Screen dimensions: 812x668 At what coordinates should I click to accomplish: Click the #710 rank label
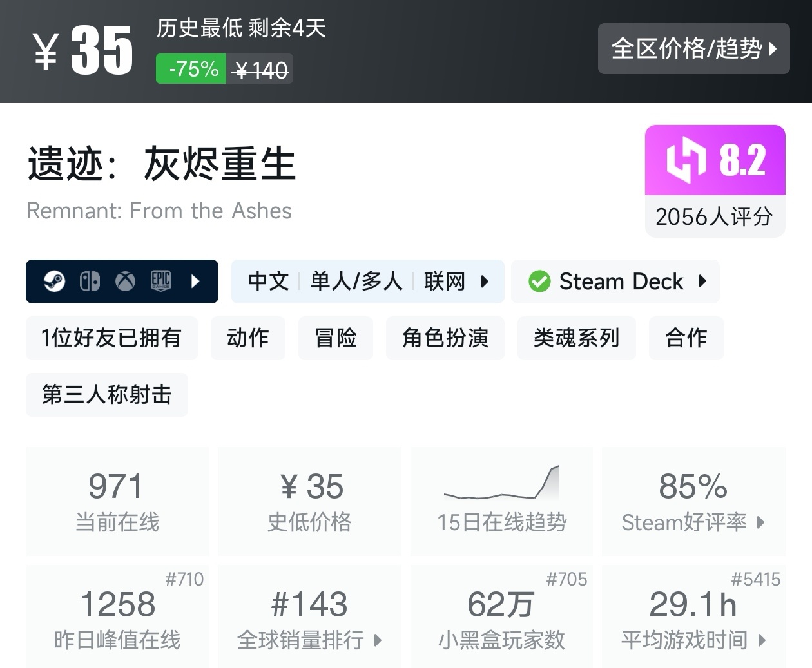pos(184,579)
